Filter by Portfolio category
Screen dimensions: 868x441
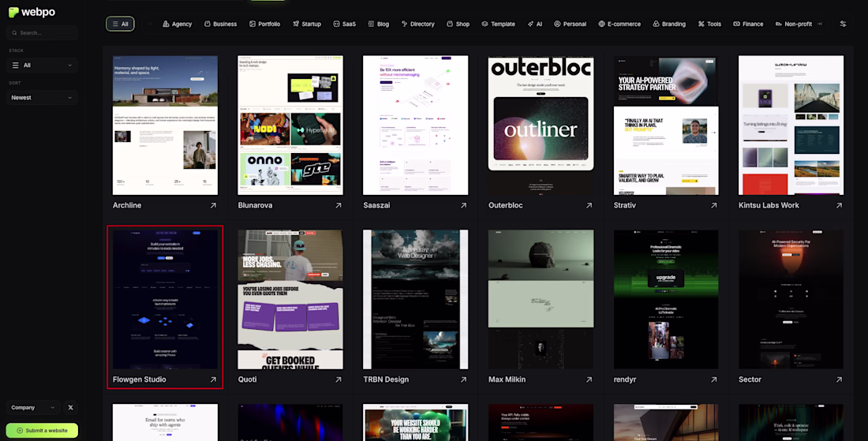[264, 24]
